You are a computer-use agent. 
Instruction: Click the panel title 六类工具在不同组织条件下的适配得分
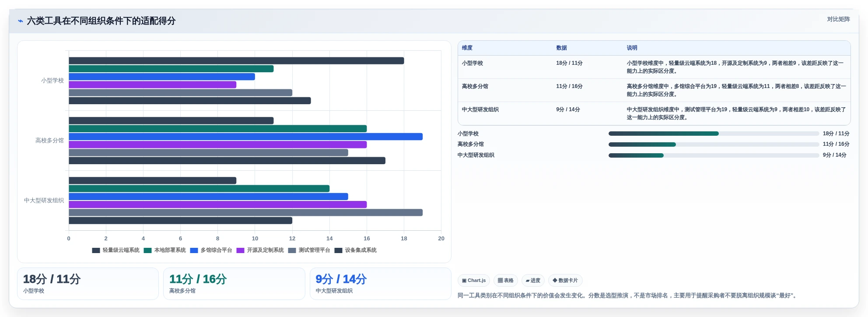(x=101, y=21)
